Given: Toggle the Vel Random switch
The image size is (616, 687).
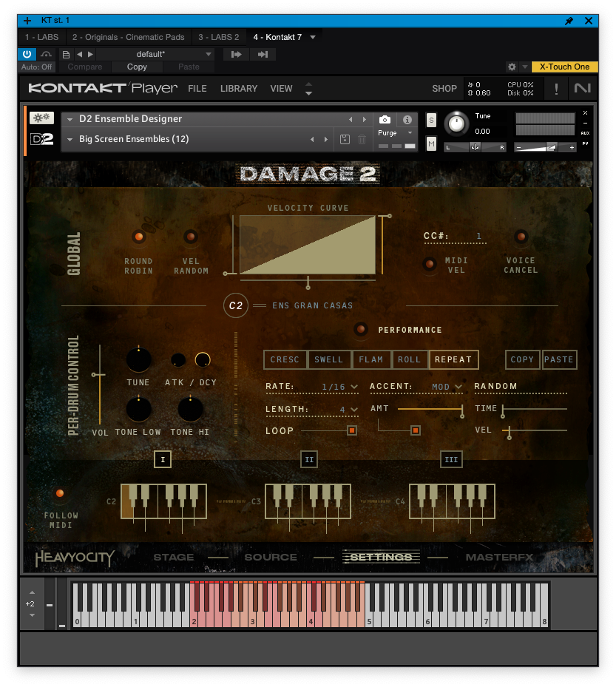Looking at the screenshot, I should click(191, 237).
